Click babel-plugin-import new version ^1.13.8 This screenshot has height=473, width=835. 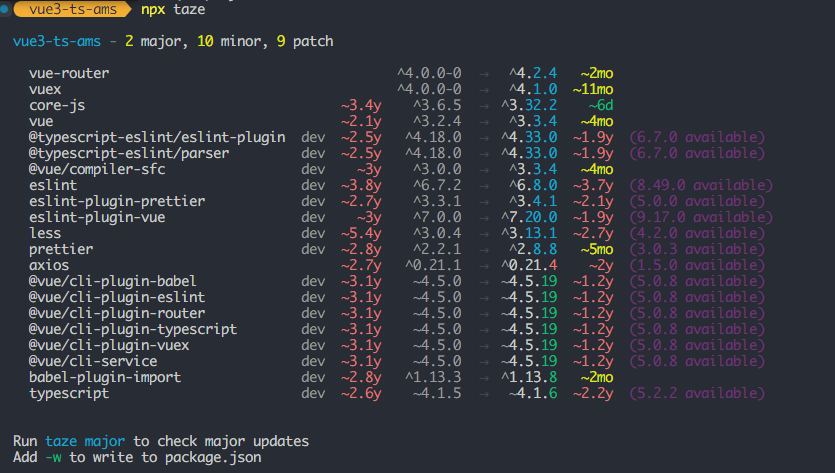pyautogui.click(x=529, y=377)
